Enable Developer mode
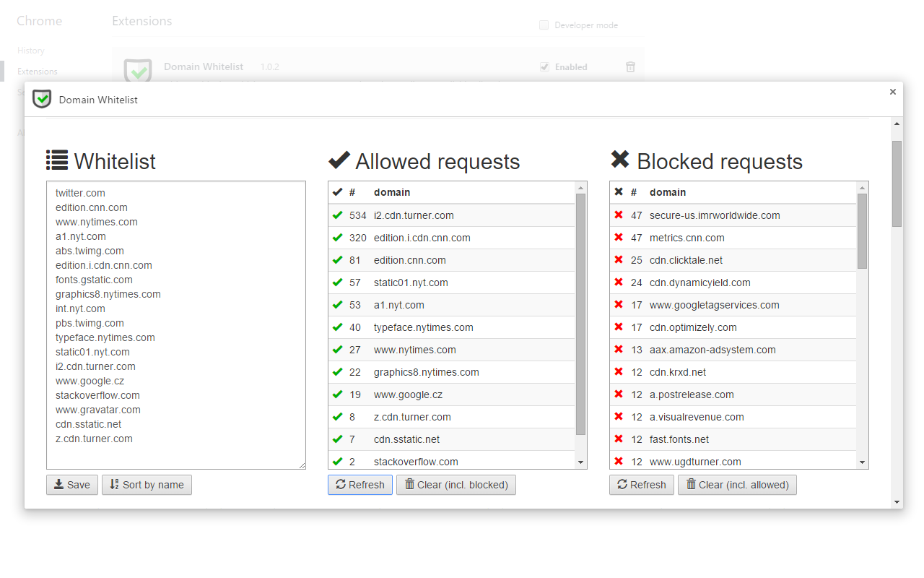The height and width of the screenshot is (578, 924). click(x=543, y=25)
